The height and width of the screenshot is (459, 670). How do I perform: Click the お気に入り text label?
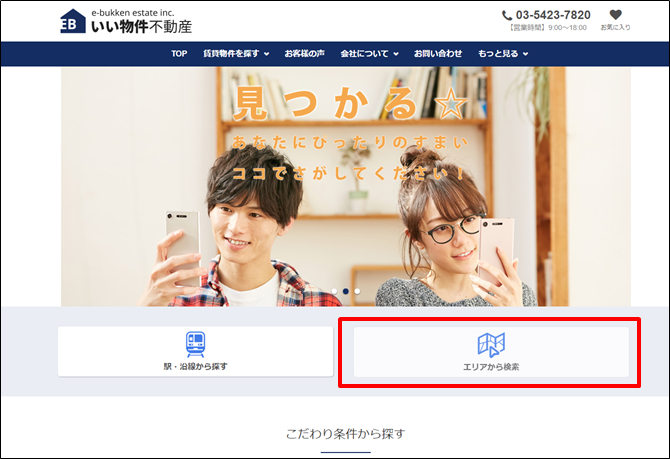[615, 28]
